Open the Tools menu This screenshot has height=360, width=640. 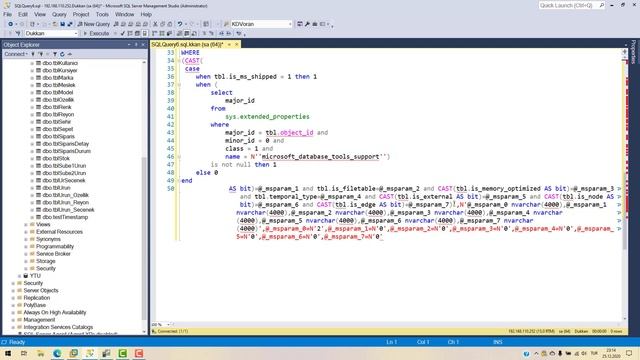[x=102, y=14]
